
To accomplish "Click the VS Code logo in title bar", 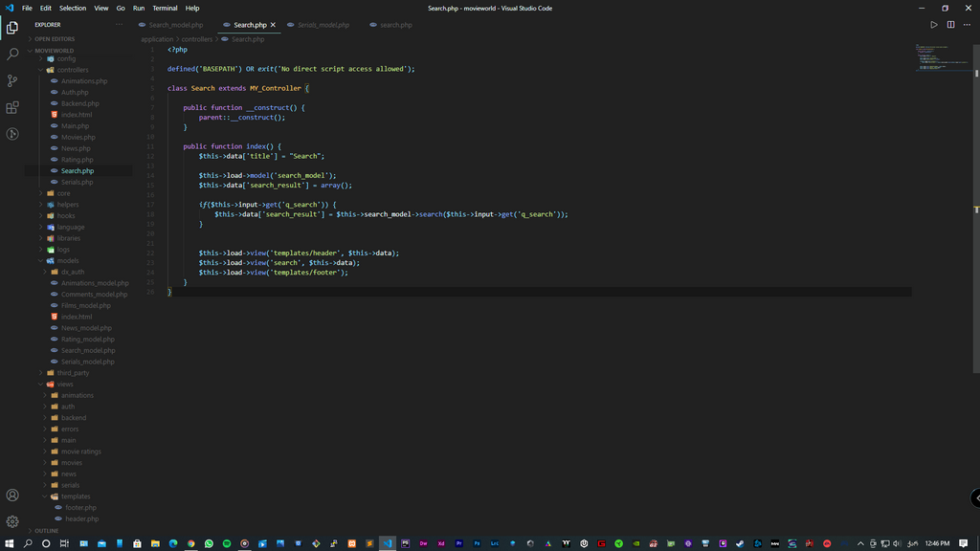I will pos(9,8).
